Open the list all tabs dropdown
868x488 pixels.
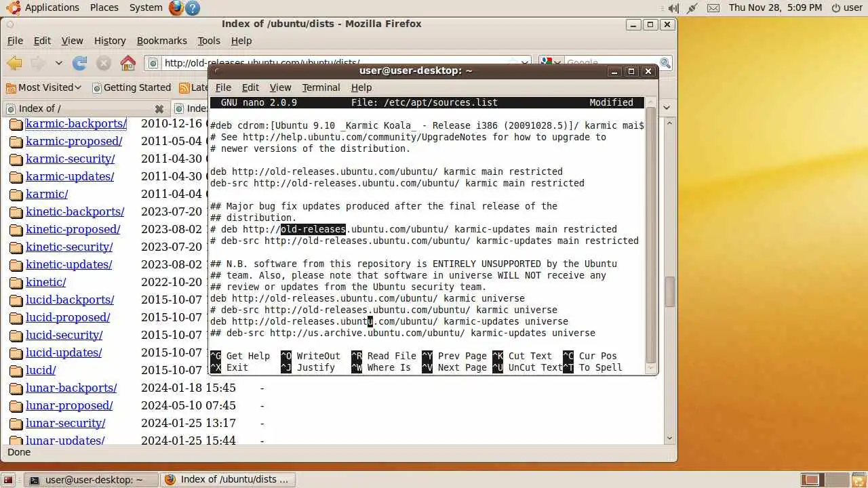pyautogui.click(x=667, y=108)
